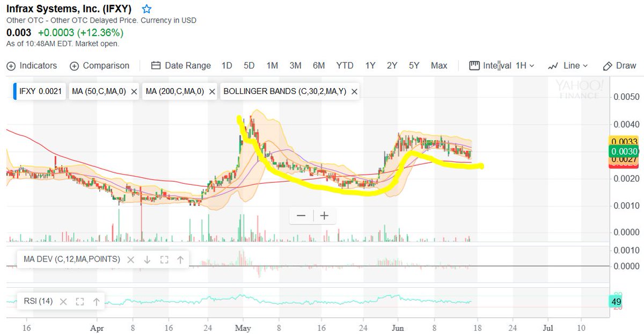Remove the MA (50,C,MA,0) indicator
This screenshot has width=644, height=334.
(x=134, y=92)
